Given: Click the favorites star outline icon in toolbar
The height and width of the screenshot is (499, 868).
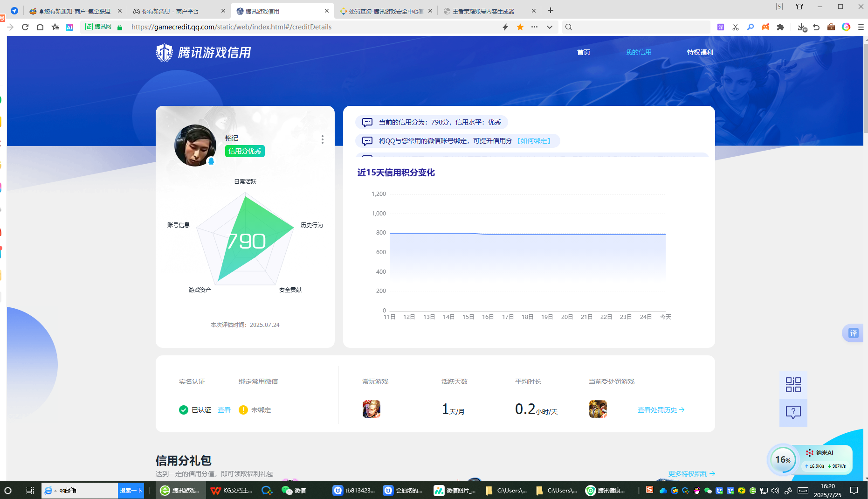Looking at the screenshot, I should pyautogui.click(x=55, y=27).
